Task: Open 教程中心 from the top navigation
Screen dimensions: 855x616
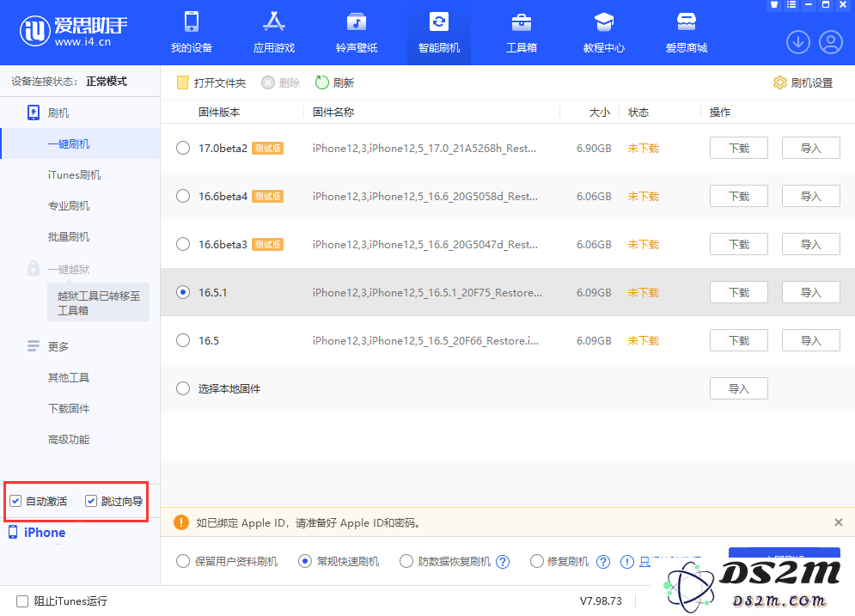Action: click(603, 33)
